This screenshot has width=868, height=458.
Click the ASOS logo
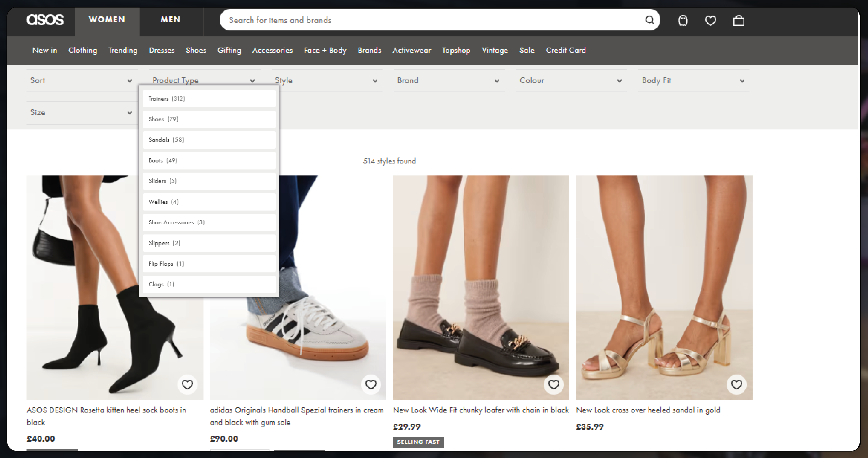[45, 19]
